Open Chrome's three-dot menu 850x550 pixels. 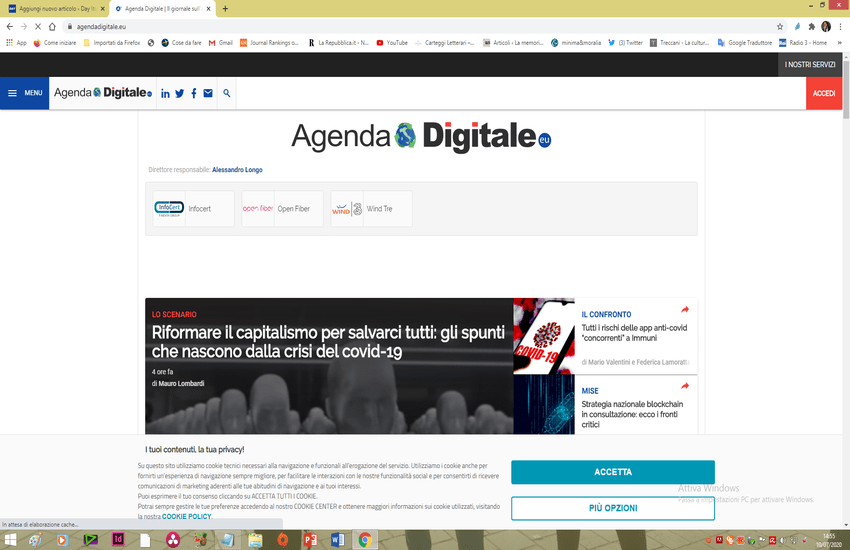pyautogui.click(x=841, y=27)
